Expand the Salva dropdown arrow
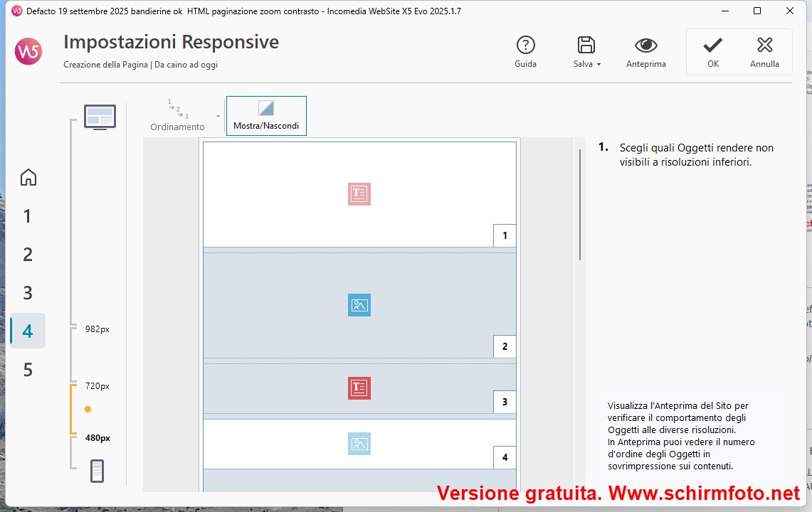This screenshot has width=812, height=512. (599, 65)
